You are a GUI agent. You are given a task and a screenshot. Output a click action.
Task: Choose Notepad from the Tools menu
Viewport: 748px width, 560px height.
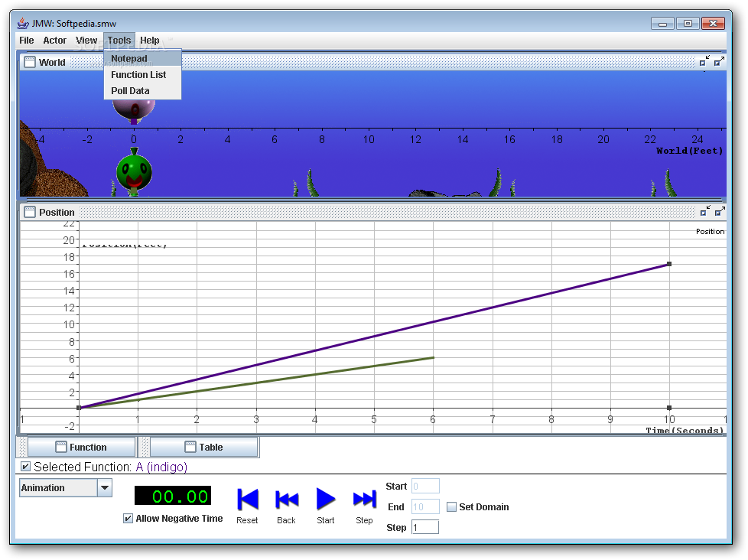(x=142, y=58)
